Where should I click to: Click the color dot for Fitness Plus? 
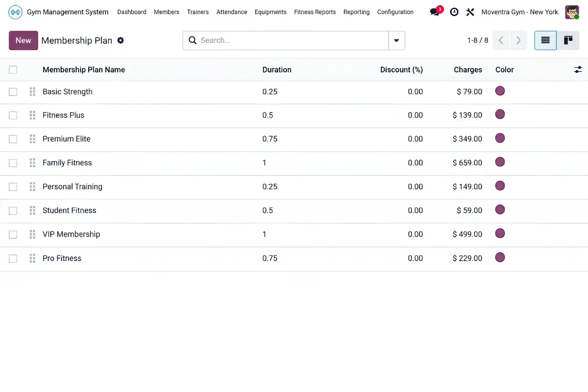point(500,114)
